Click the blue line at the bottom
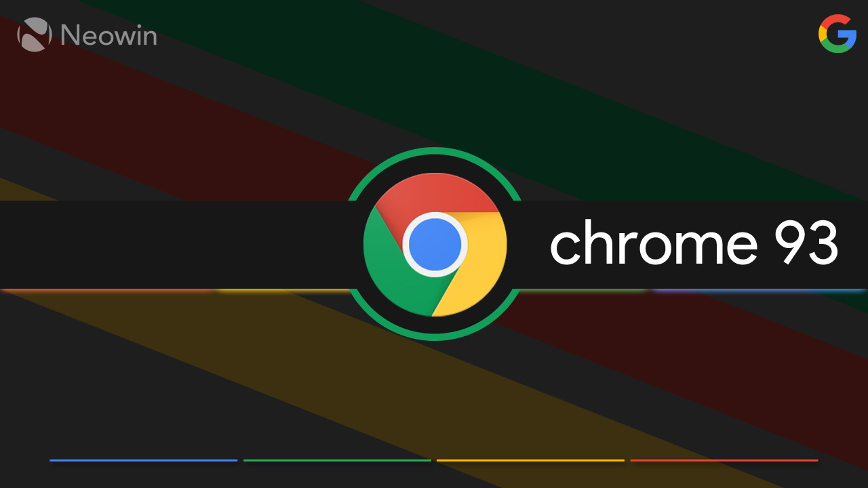The height and width of the screenshot is (488, 868). 144,460
